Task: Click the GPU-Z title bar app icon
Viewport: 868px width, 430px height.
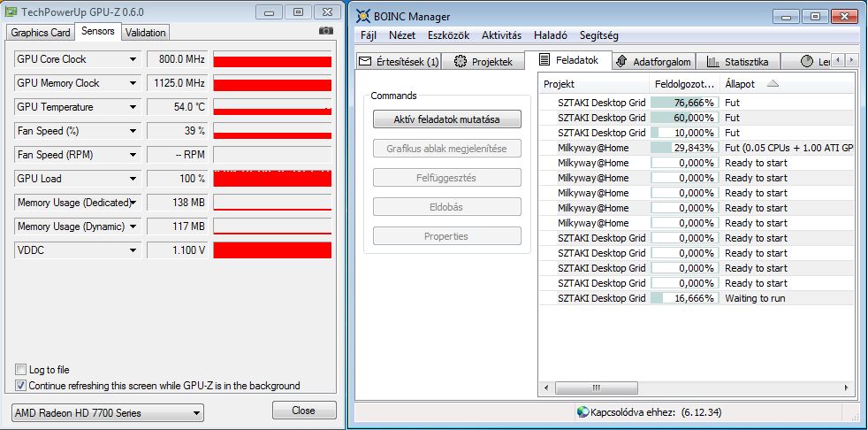Action: [x=11, y=12]
